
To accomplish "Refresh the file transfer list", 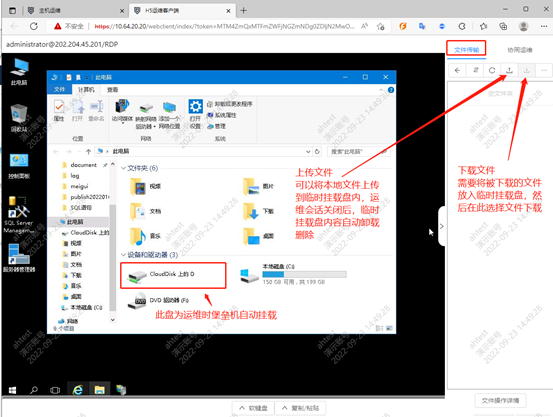I will coord(492,70).
